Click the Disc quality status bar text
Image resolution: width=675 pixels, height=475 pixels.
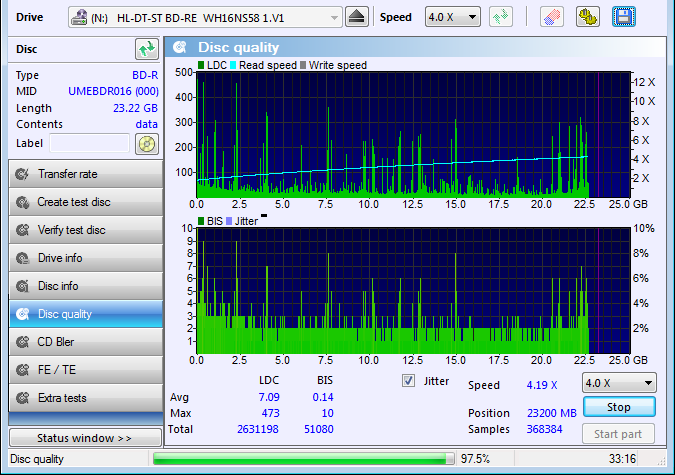click(x=37, y=459)
